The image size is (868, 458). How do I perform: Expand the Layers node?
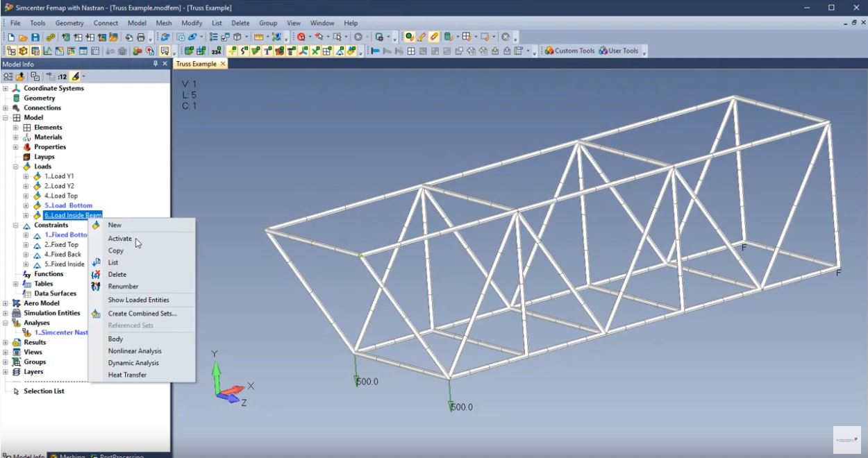point(6,372)
